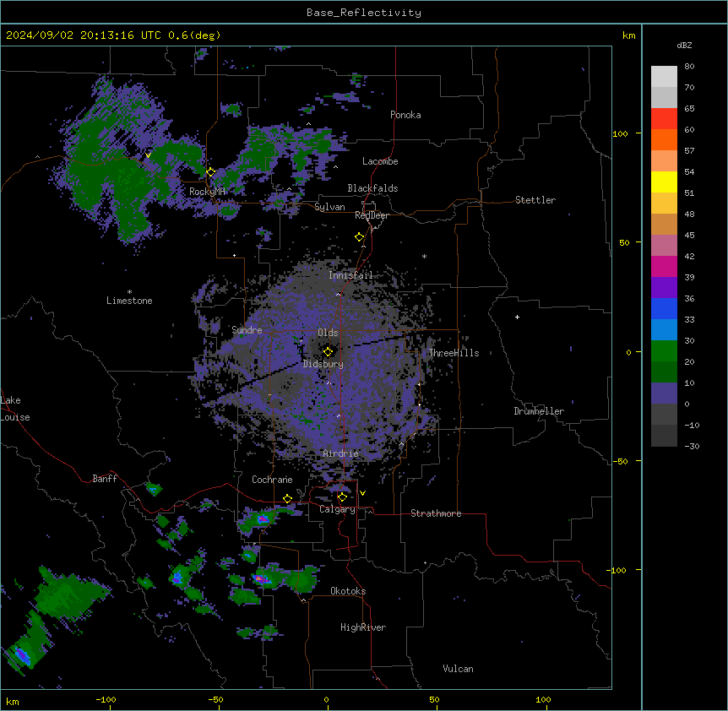
Task: Click the Cochrane label
Action: point(272,480)
